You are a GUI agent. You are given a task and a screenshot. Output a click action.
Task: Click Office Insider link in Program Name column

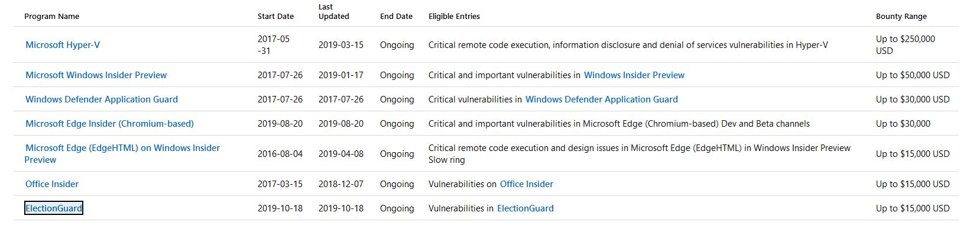coord(52,184)
